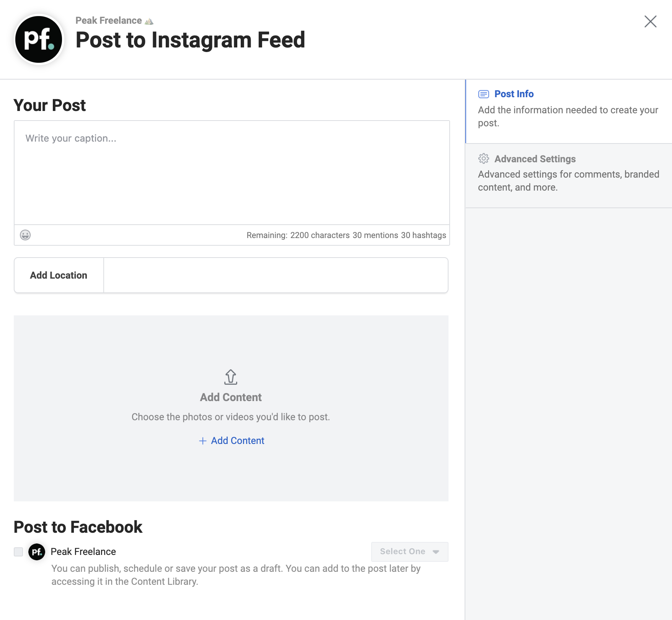Click the Post Info lines icon
Screen dimensions: 672x620
(x=484, y=94)
